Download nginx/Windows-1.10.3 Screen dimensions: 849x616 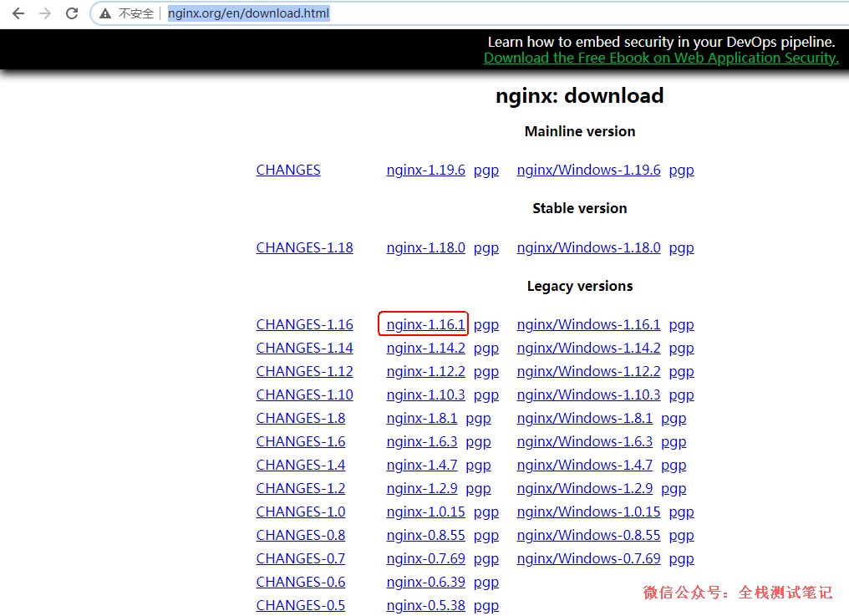point(588,395)
